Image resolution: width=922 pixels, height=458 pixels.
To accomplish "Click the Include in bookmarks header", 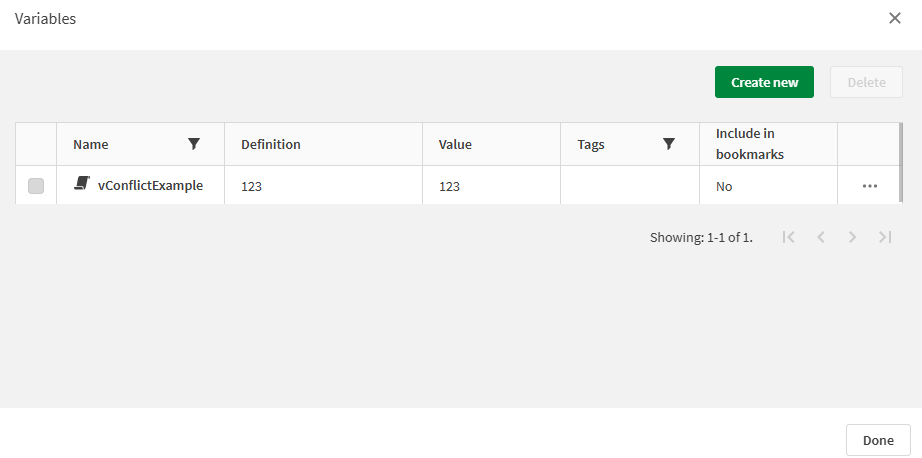I will (749, 144).
